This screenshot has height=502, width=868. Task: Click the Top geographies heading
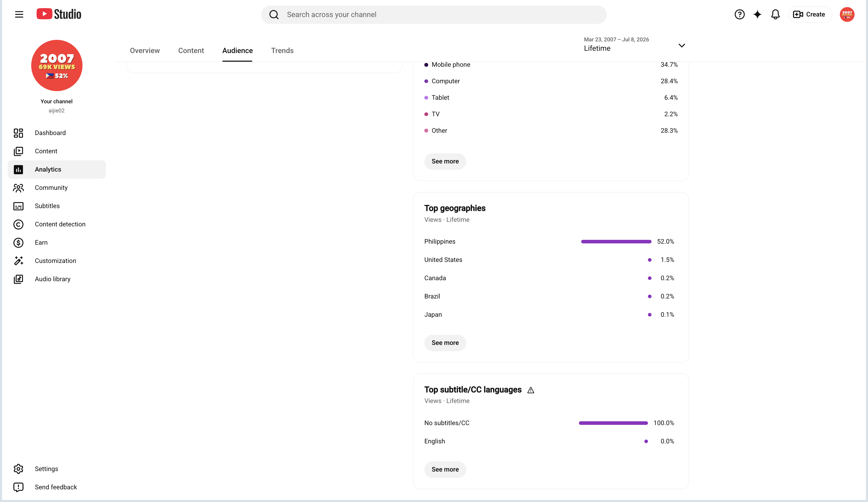tap(455, 208)
